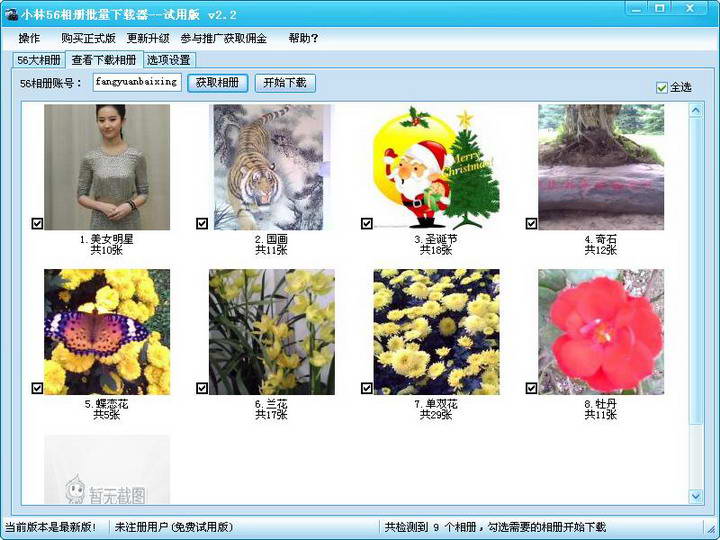Click the 开始下载 button
Image resolution: width=720 pixels, height=540 pixels.
285,83
